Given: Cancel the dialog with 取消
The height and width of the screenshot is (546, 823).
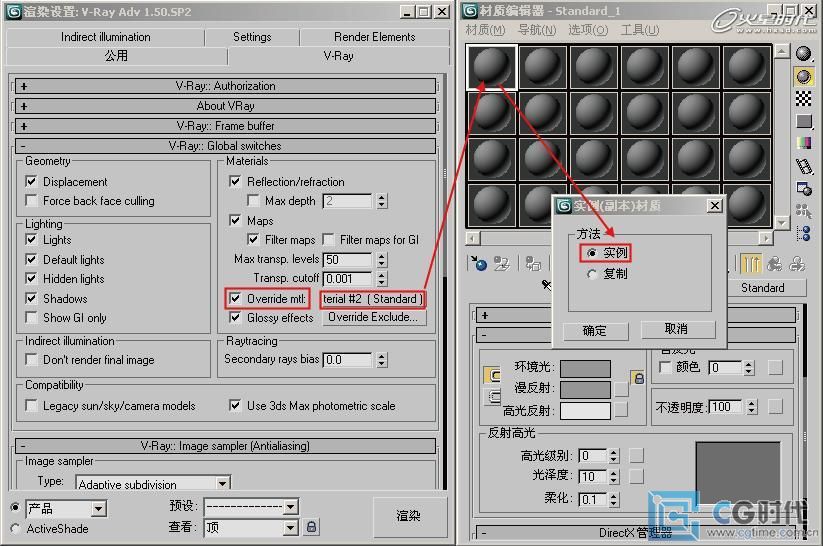Looking at the screenshot, I should 677,329.
